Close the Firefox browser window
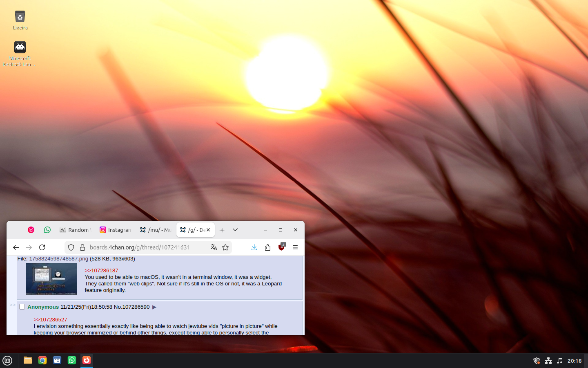Image resolution: width=588 pixels, height=368 pixels. pos(296,230)
